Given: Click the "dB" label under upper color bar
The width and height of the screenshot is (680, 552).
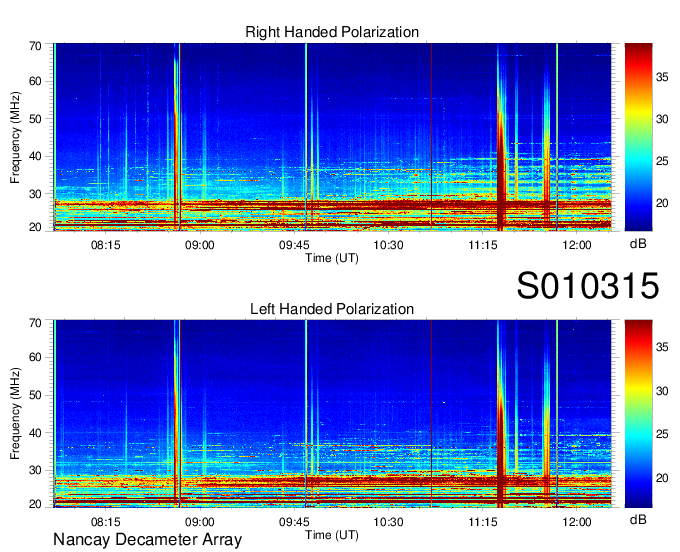Looking at the screenshot, I should (638, 244).
